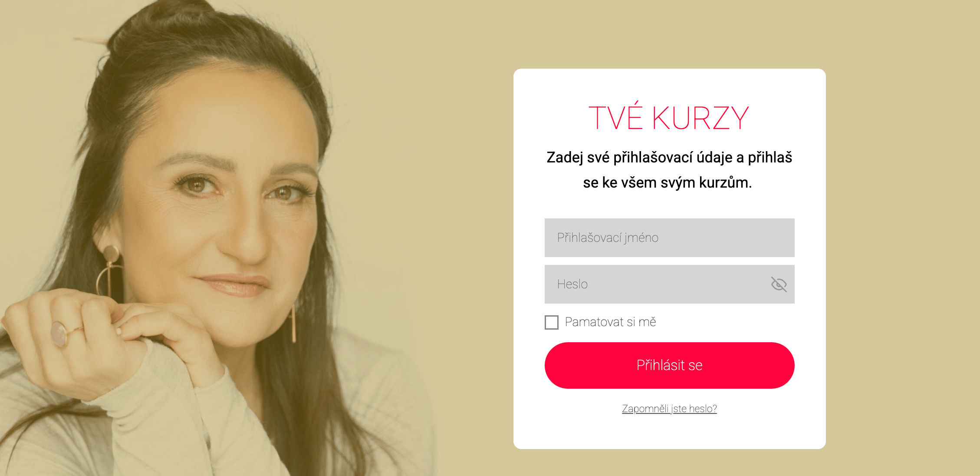
Task: Open the Zapomněli jste heslo? link
Action: point(669,409)
